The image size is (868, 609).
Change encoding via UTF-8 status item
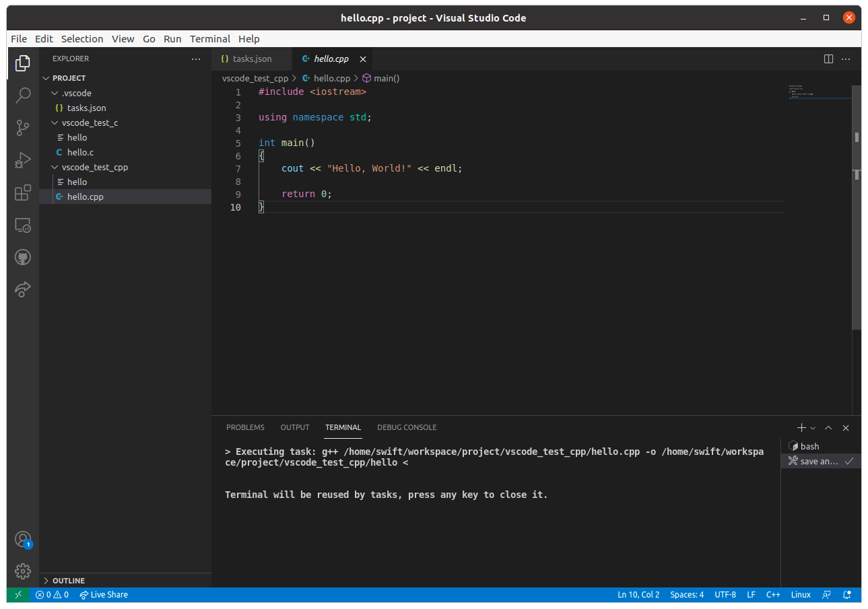(725, 595)
